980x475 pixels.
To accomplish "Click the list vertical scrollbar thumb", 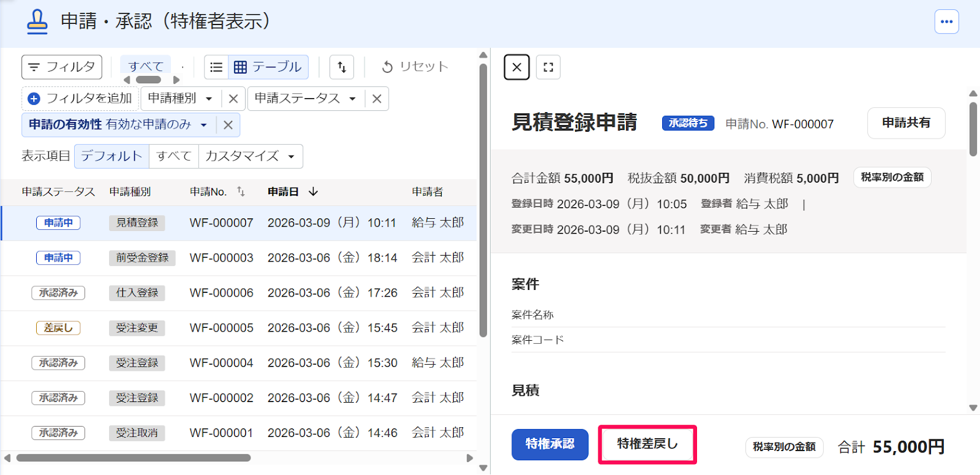I will click(x=483, y=200).
